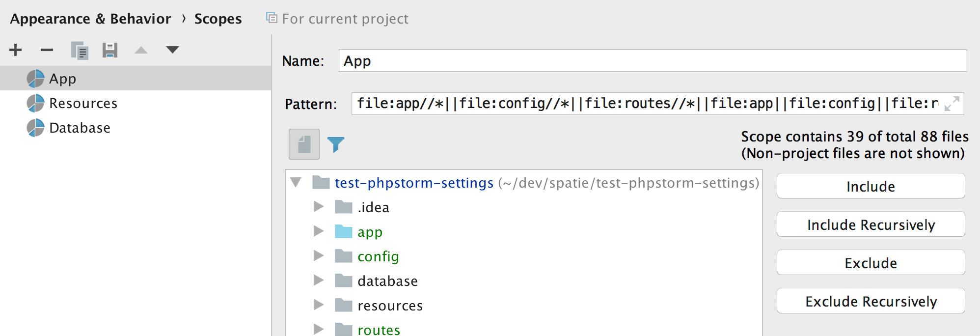Expand the Pattern field editor
Screen dimensions: 980x336
tap(952, 104)
